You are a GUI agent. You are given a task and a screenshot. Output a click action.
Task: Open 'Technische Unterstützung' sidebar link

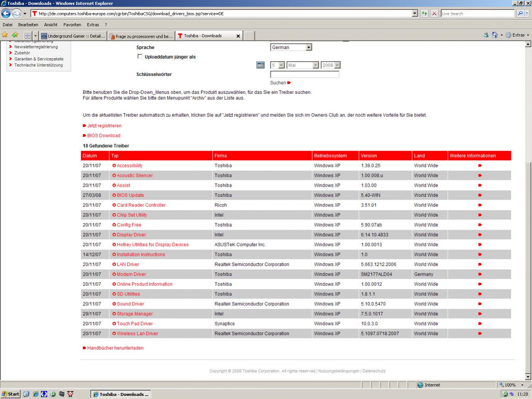38,65
